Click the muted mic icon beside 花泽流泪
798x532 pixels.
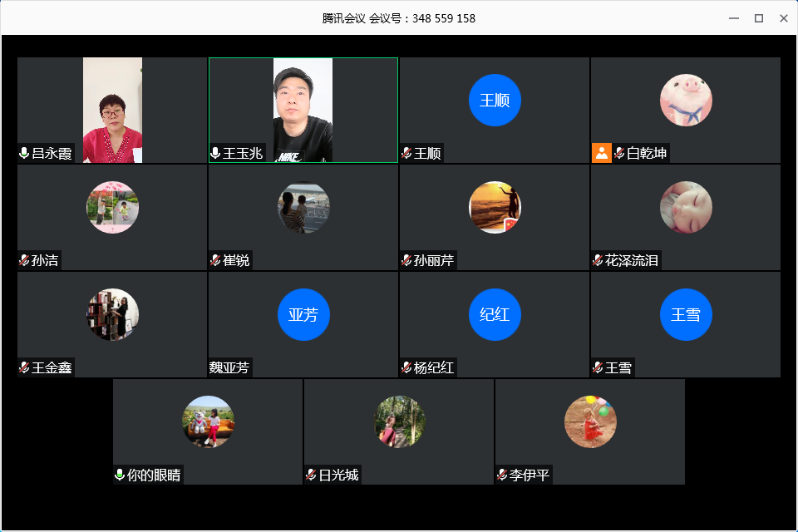click(x=598, y=260)
